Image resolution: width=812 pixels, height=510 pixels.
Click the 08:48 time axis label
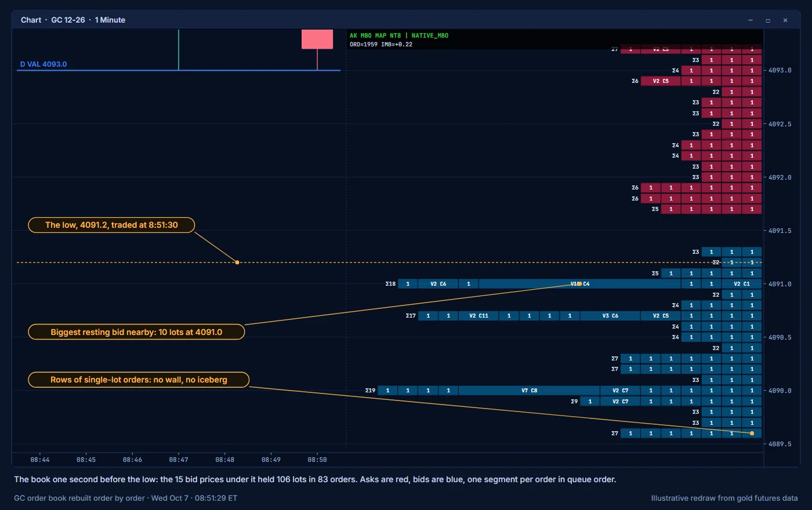pyautogui.click(x=225, y=460)
